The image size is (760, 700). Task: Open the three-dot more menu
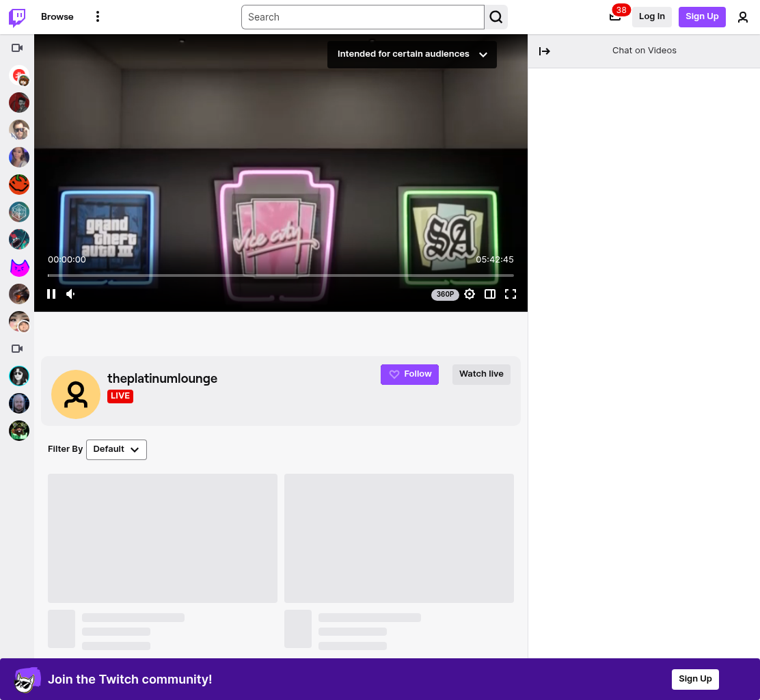point(98,16)
